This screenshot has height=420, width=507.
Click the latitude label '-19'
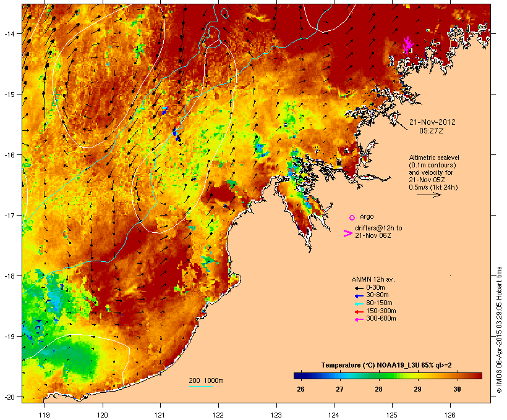tap(9, 337)
